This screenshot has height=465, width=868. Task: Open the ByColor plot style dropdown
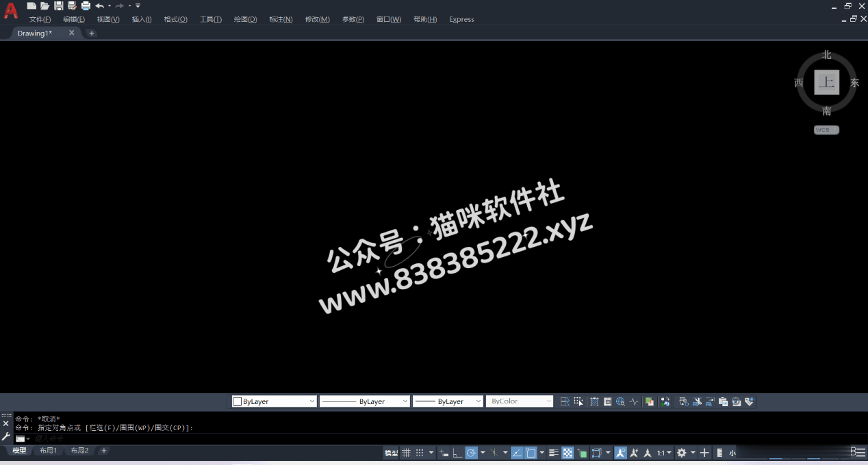519,401
